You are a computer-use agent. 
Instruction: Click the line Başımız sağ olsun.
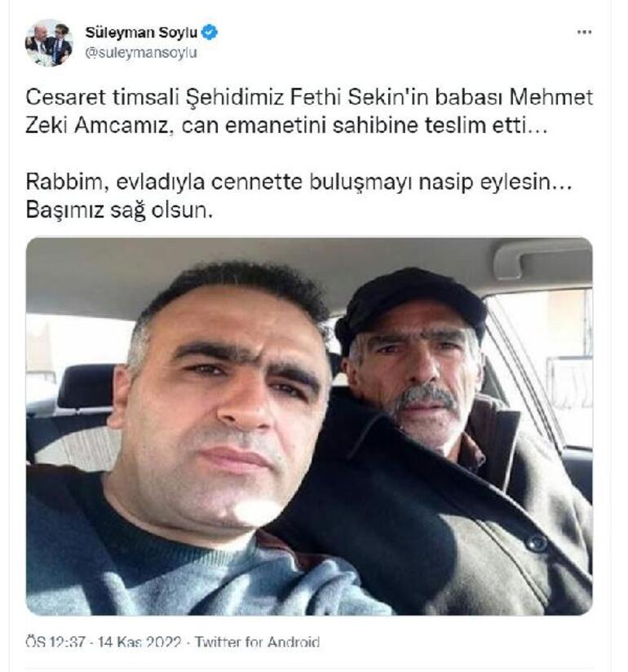coord(119,210)
